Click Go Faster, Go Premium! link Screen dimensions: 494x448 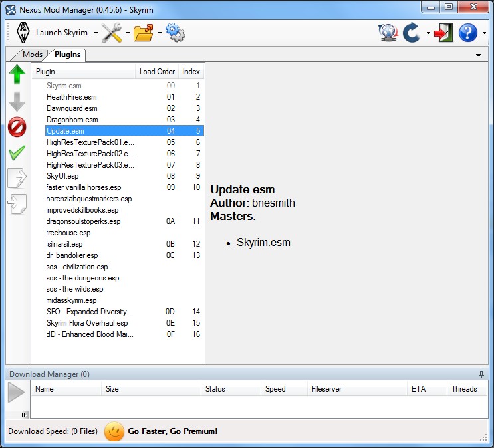coord(173,431)
